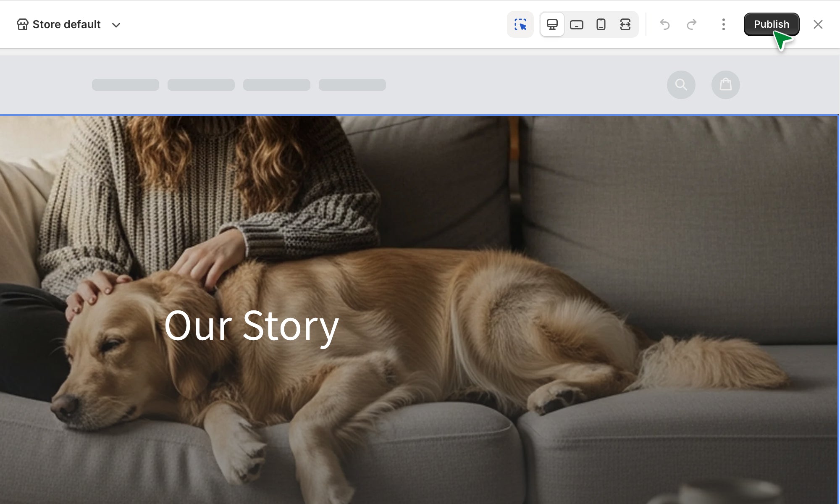Switch to desktop preview mode

(x=552, y=24)
